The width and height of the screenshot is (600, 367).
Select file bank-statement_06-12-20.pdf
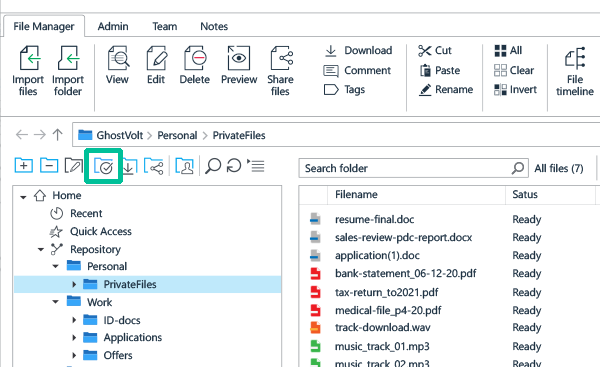[406, 273]
